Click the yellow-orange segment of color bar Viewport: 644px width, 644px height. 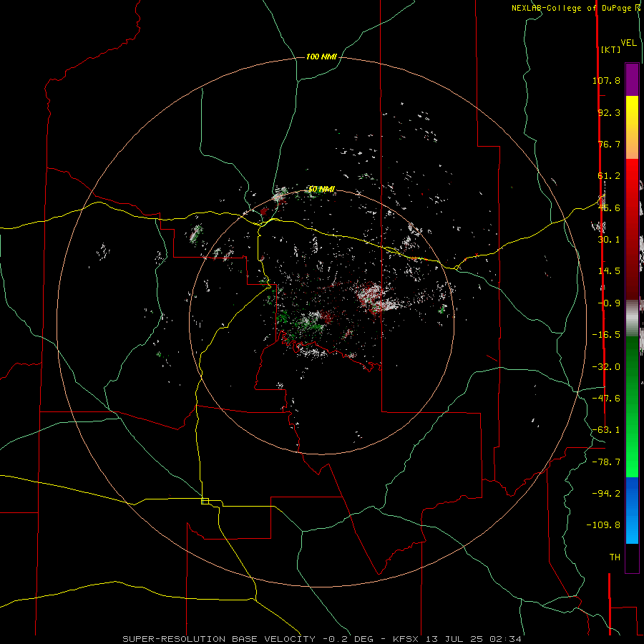pyautogui.click(x=632, y=127)
